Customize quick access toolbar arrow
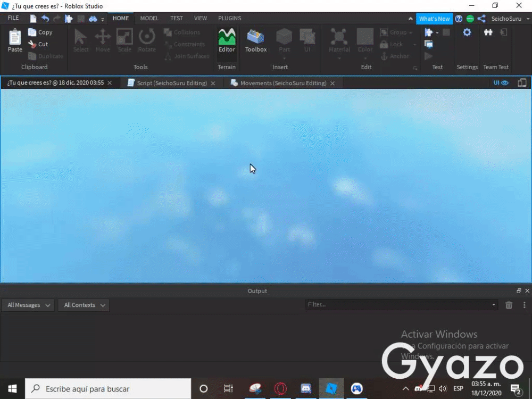Image resolution: width=532 pixels, height=399 pixels. (x=103, y=19)
